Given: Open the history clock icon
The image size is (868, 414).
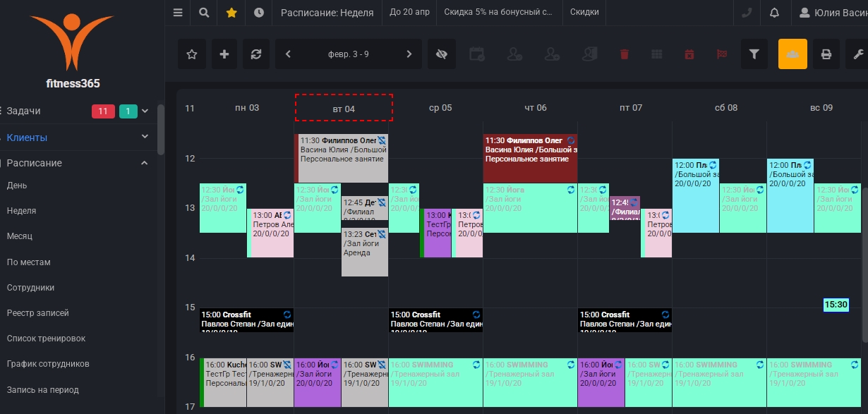Looking at the screenshot, I should [x=259, y=13].
